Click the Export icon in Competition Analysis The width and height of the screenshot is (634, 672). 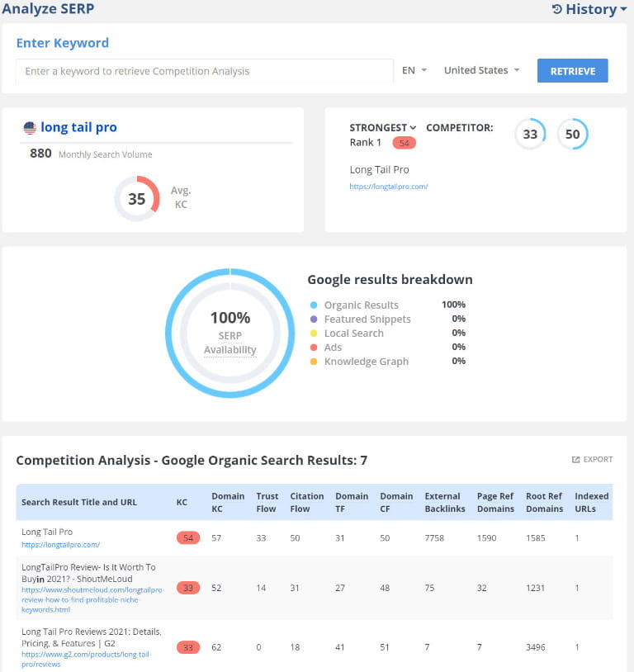point(577,460)
